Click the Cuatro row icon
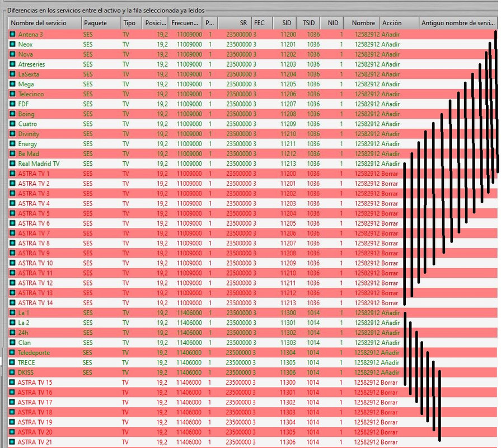Image resolution: width=501 pixels, height=448 pixels. (x=12, y=124)
